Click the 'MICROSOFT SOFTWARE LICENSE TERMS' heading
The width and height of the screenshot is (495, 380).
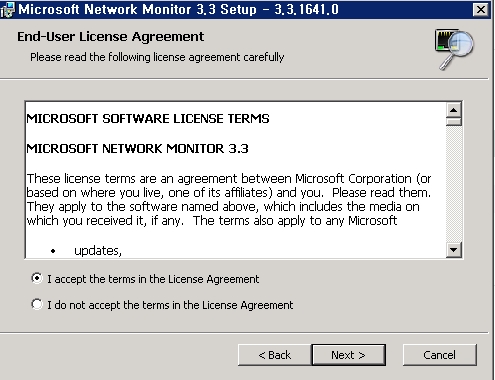click(148, 119)
